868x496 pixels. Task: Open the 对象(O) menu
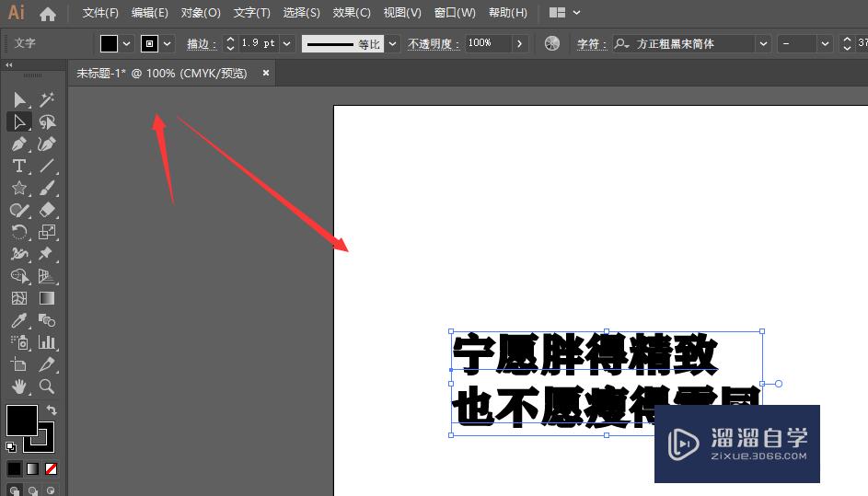[x=201, y=13]
